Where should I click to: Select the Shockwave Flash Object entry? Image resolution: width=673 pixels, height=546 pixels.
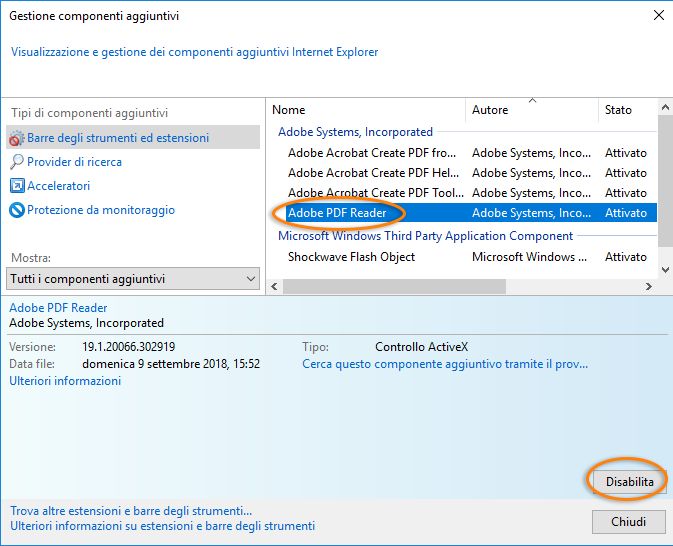point(351,257)
